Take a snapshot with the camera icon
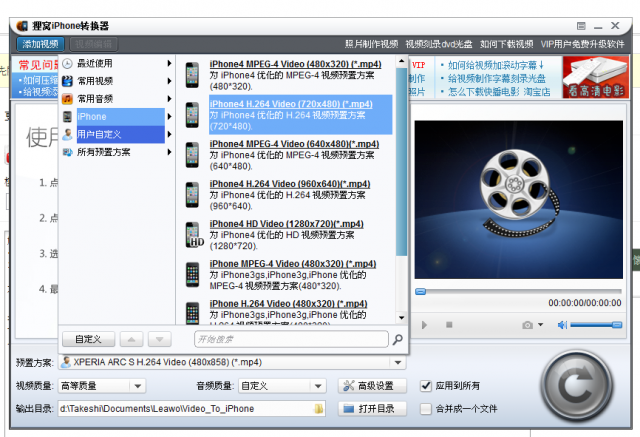This screenshot has height=437, width=640. click(x=527, y=325)
